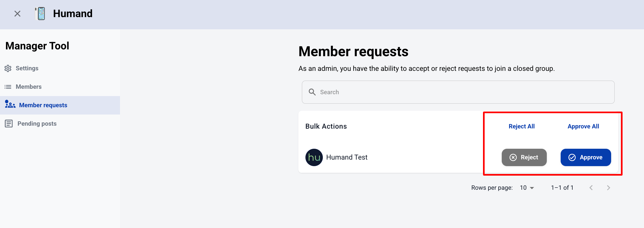The height and width of the screenshot is (228, 644).
Task: Click the Settings gear icon
Action: pos(8,68)
